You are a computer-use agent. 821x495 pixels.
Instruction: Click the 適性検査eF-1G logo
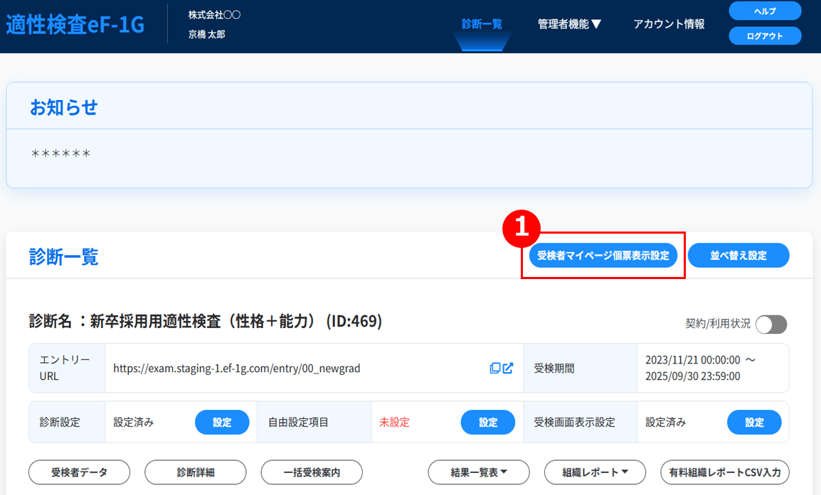coord(75,25)
